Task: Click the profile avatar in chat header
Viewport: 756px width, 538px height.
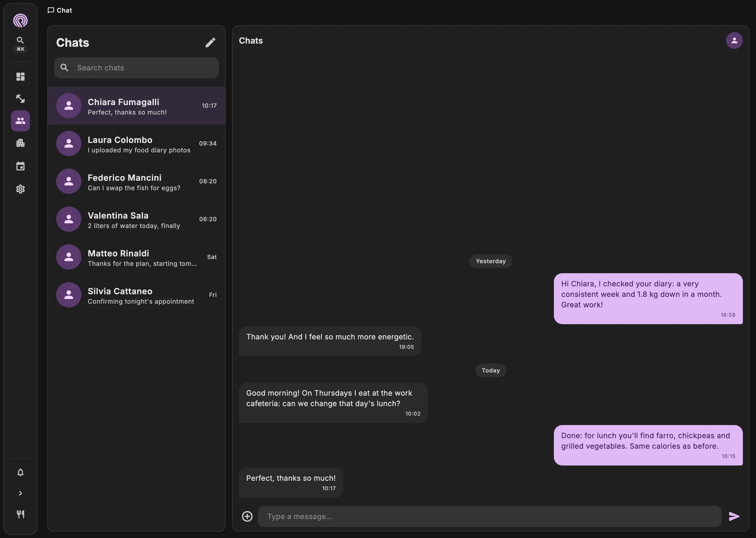Action: 734,40
